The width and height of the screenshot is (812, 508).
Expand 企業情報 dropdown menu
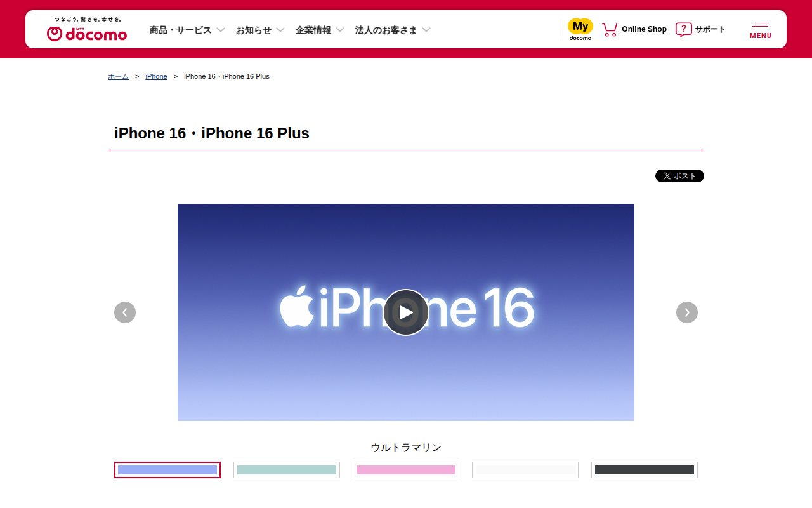point(320,30)
